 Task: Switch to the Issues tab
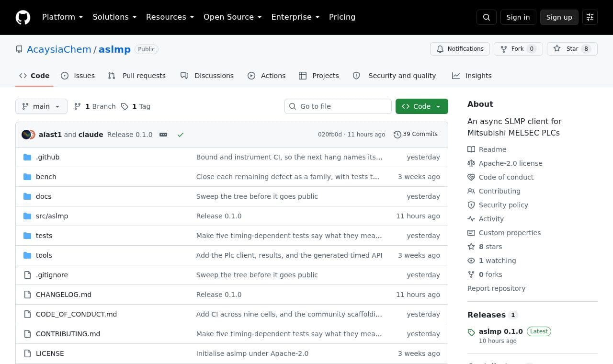[x=78, y=76]
